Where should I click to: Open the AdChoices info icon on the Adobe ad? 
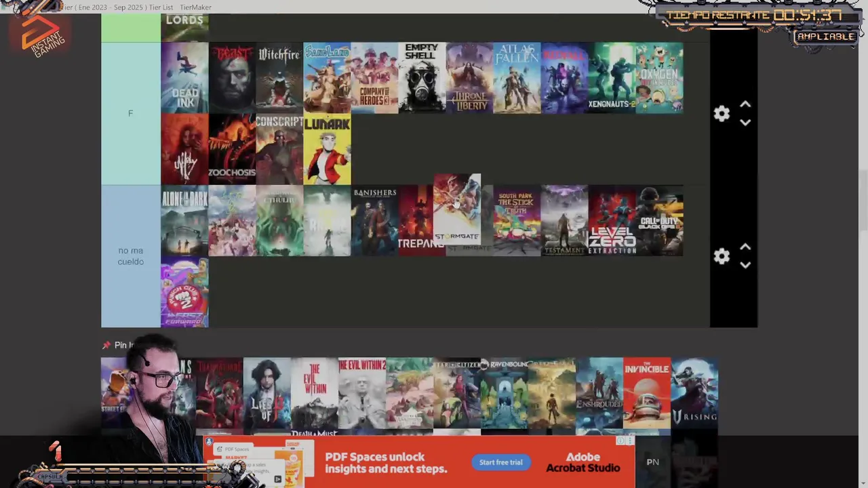620,441
